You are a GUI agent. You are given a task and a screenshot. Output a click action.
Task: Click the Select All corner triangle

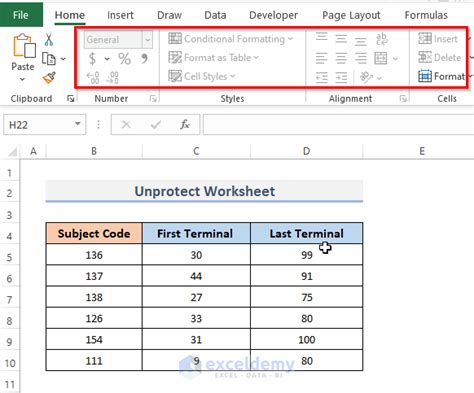(13, 152)
